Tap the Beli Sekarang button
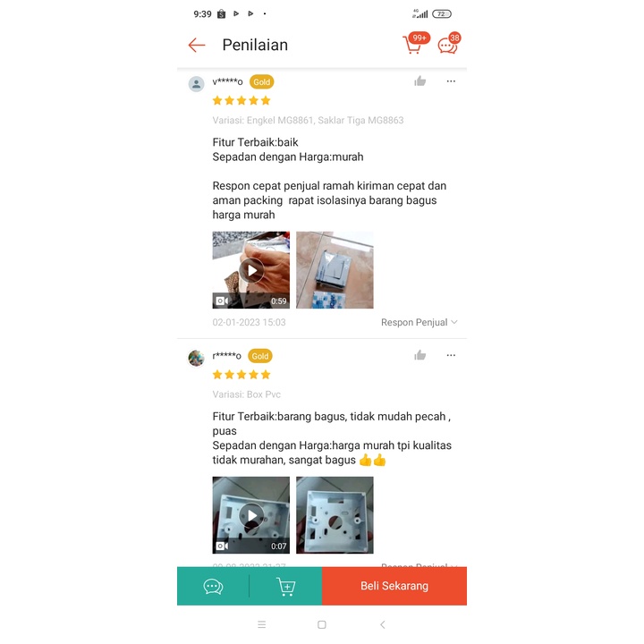This screenshot has width=644, height=644. (394, 586)
